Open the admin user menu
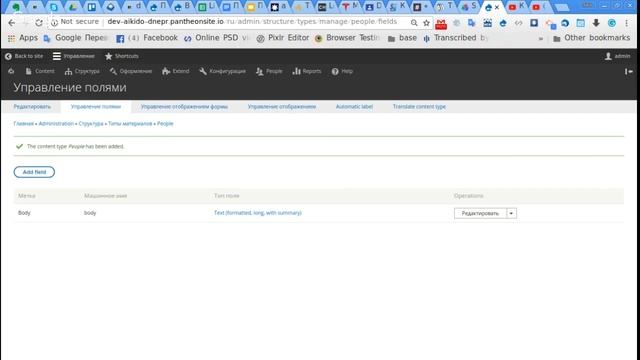 pos(618,56)
